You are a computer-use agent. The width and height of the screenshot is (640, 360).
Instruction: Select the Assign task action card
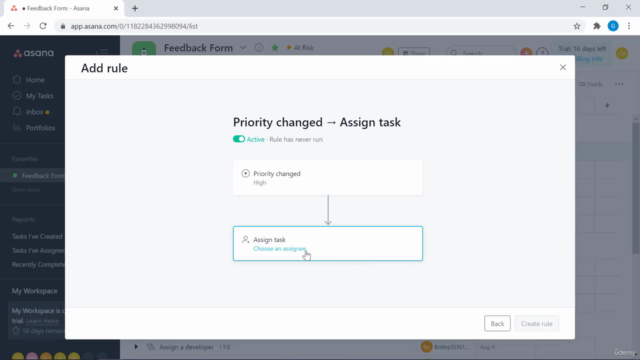[328, 243]
